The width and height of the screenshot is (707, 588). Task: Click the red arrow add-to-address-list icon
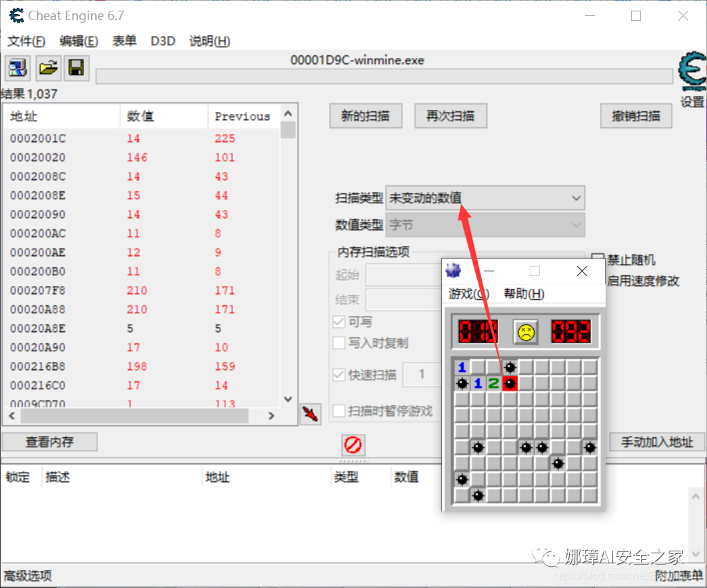click(x=311, y=413)
